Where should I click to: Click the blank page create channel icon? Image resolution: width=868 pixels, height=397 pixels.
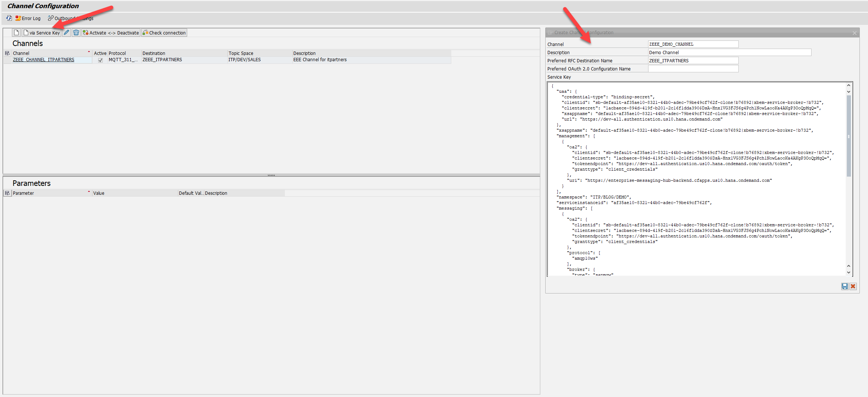(x=16, y=33)
